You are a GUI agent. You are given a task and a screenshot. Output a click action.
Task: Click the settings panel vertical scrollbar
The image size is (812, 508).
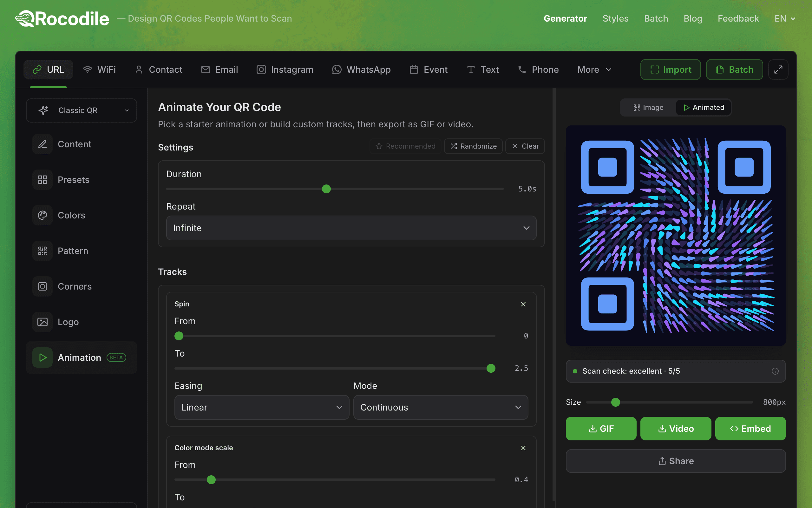(x=554, y=295)
